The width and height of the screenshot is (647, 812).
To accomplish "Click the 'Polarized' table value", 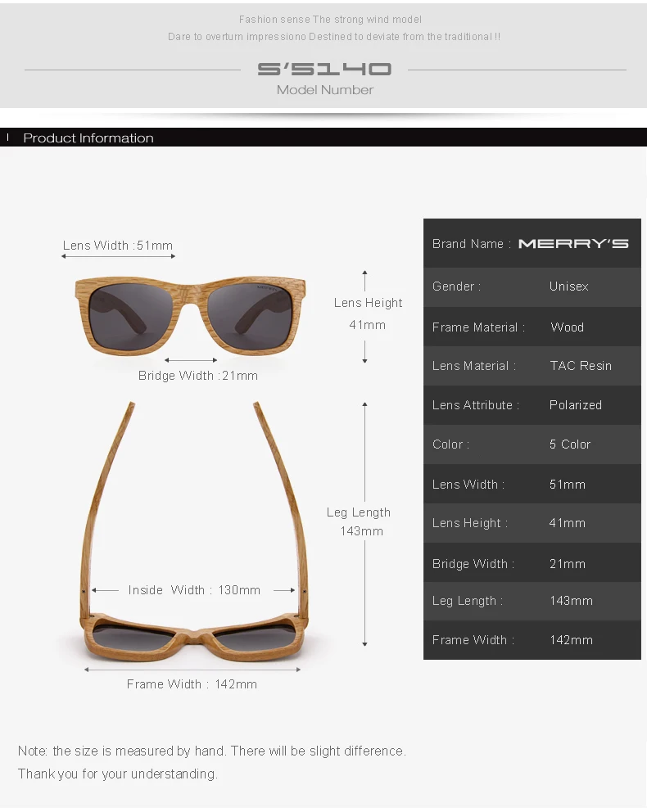I will coord(576,405).
